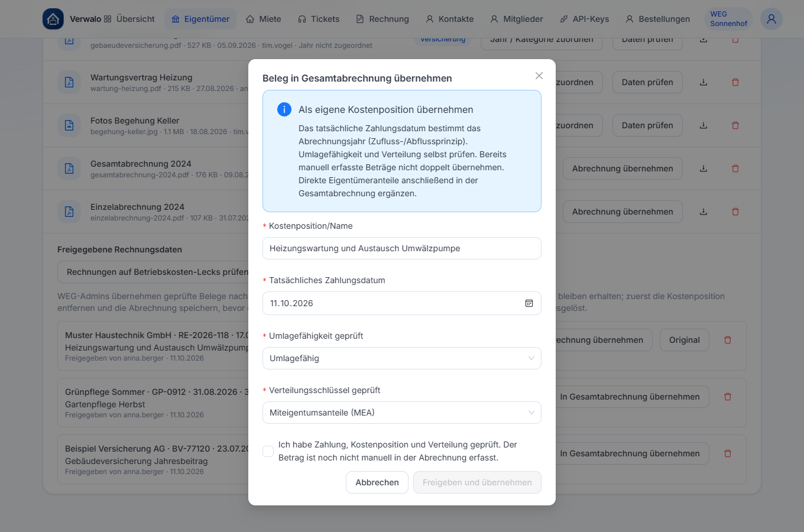Viewport: 804px width, 532px height.
Task: Open the WEG Sonnenhof selector
Action: (x=729, y=19)
